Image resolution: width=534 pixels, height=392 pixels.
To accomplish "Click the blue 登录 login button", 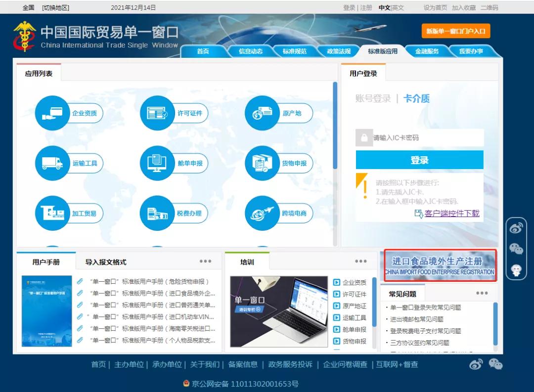I will point(420,160).
